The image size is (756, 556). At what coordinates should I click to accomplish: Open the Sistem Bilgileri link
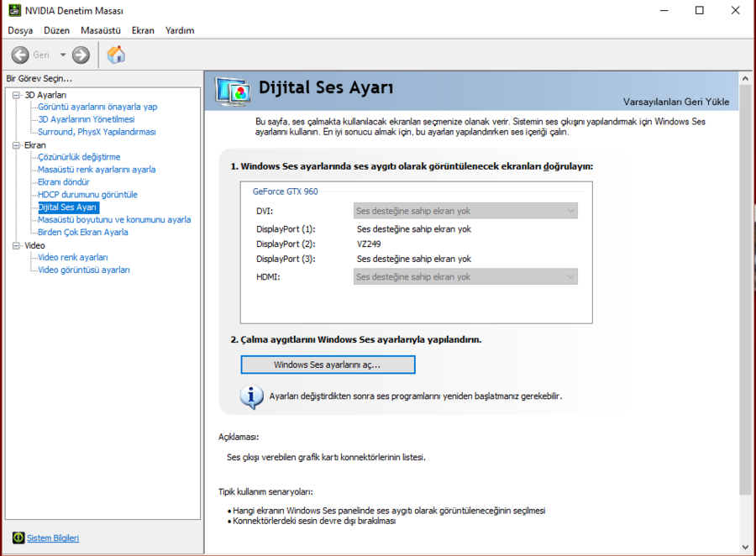tap(53, 538)
